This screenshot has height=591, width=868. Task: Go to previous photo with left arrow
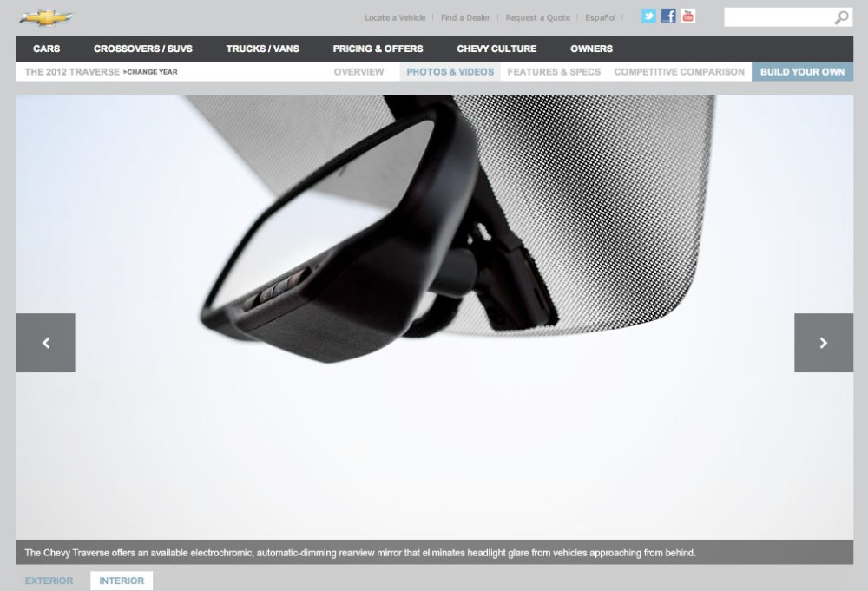click(x=46, y=343)
